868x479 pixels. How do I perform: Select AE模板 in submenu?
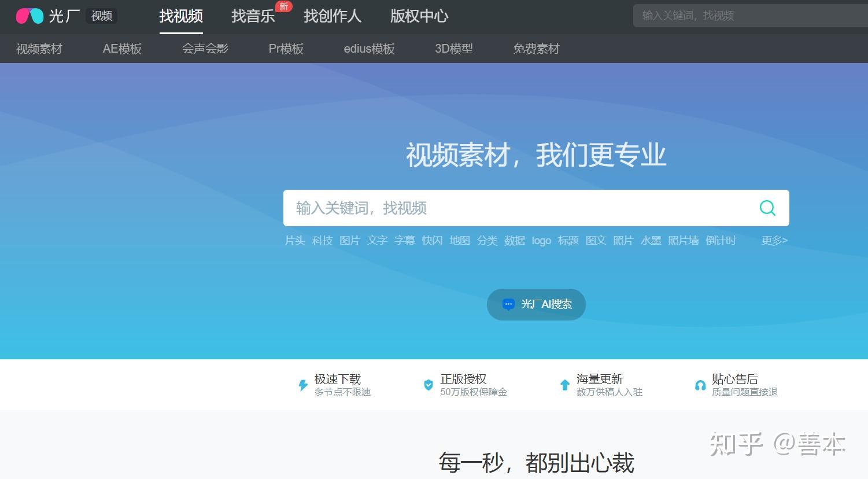coord(122,49)
